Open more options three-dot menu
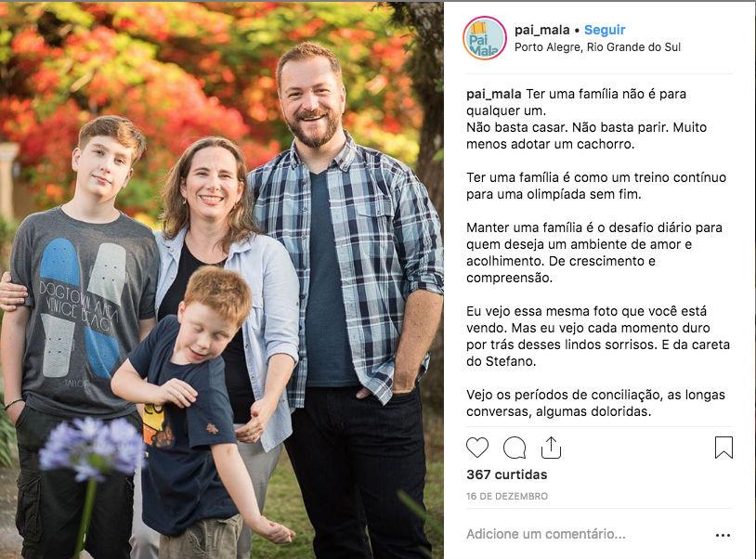The width and height of the screenshot is (756, 559). 723,535
